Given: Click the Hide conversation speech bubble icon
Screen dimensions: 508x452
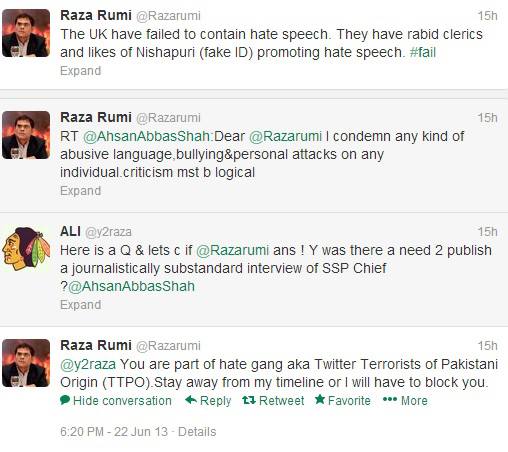Looking at the screenshot, I should click(65, 400).
